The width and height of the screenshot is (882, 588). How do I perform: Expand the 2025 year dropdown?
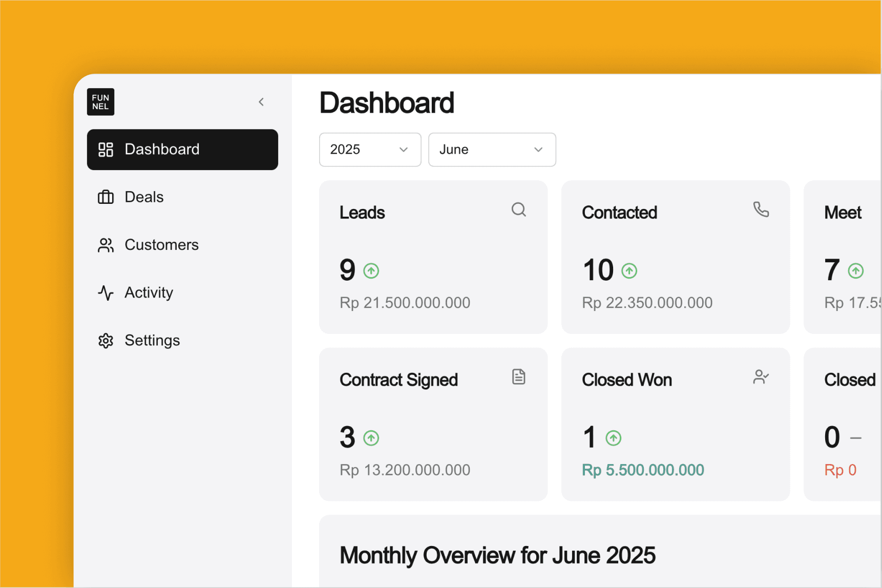(370, 150)
